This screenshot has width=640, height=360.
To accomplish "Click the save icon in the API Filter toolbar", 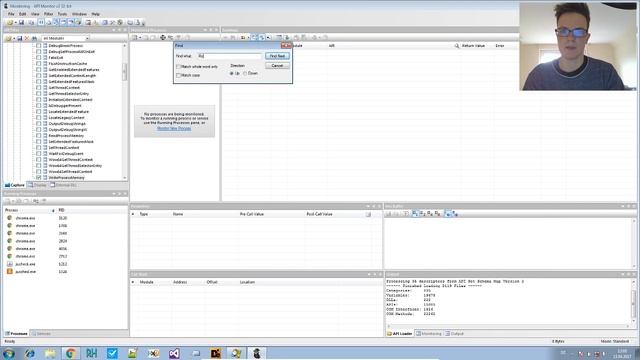I will coord(19,38).
